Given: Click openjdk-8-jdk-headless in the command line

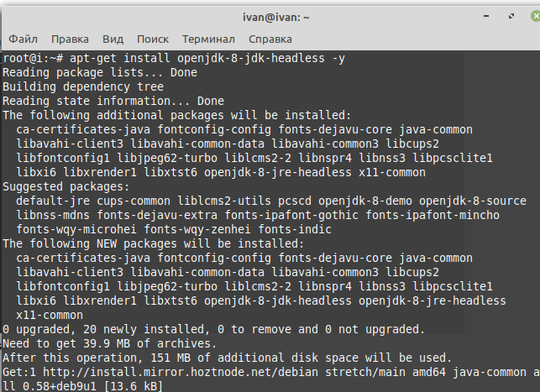Looking at the screenshot, I should pos(251,58).
